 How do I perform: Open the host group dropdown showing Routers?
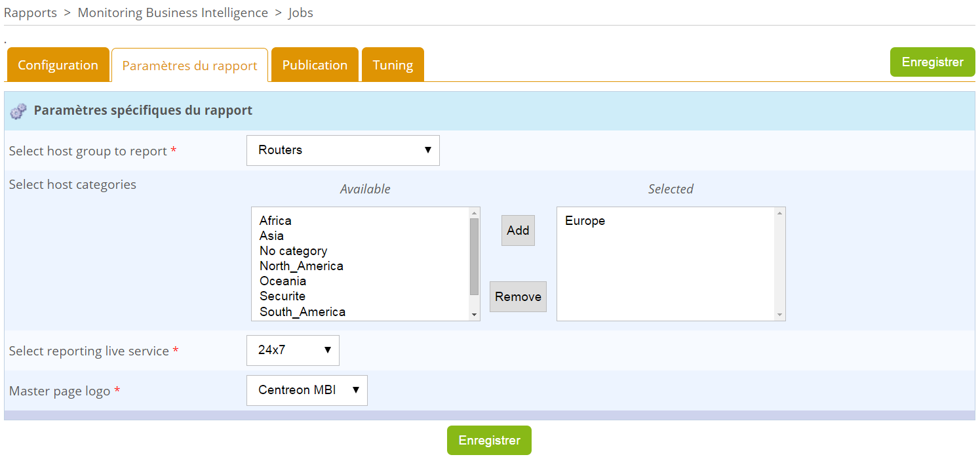[342, 150]
